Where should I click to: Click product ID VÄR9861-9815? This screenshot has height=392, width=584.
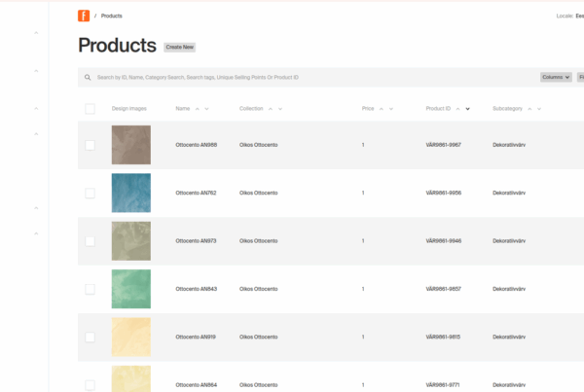443,337
